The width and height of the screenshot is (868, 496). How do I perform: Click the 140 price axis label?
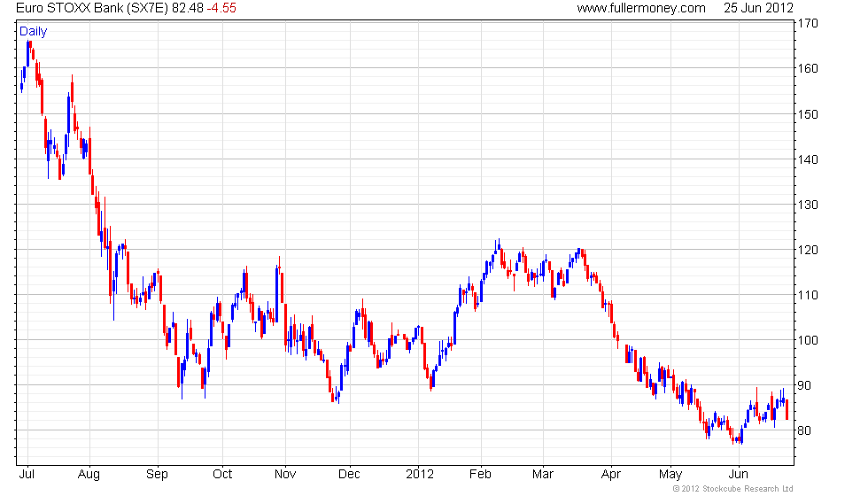(x=808, y=159)
